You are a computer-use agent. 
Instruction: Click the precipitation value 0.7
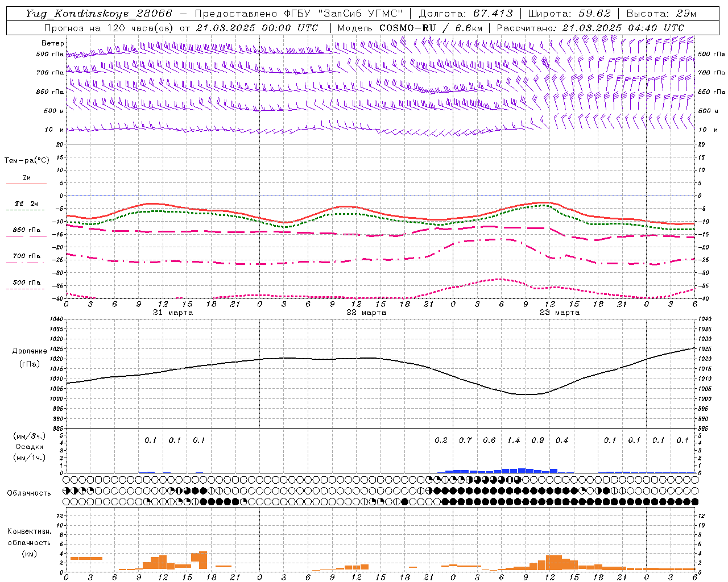[x=465, y=440]
